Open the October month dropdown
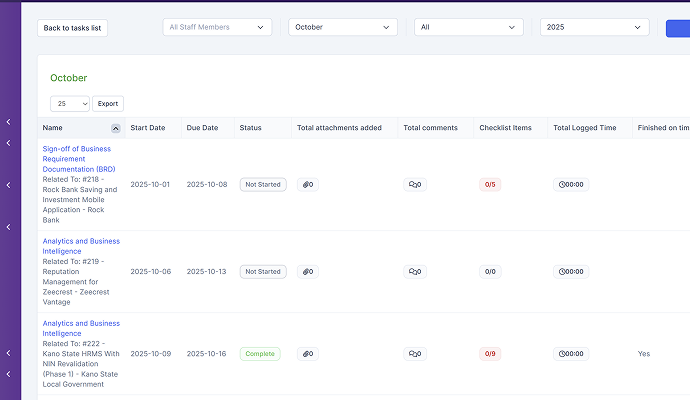The image size is (690, 400). [343, 28]
